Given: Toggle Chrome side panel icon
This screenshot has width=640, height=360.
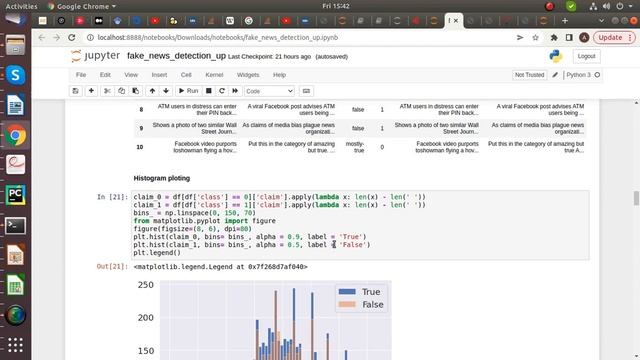Looking at the screenshot, I should point(569,38).
